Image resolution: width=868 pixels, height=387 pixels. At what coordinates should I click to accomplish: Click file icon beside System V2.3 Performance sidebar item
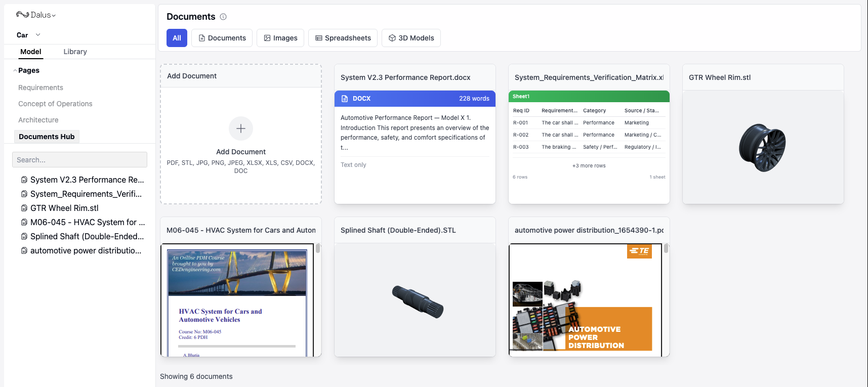point(24,180)
